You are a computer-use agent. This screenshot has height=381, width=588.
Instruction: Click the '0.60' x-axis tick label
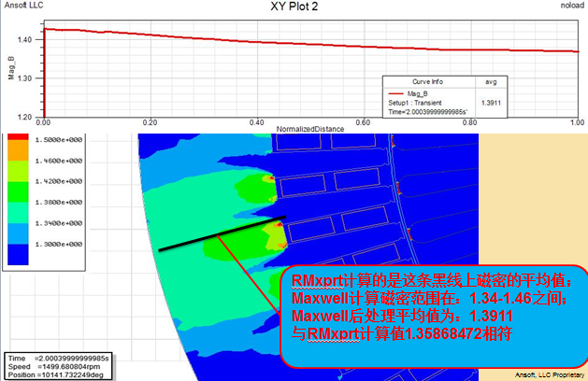(363, 122)
